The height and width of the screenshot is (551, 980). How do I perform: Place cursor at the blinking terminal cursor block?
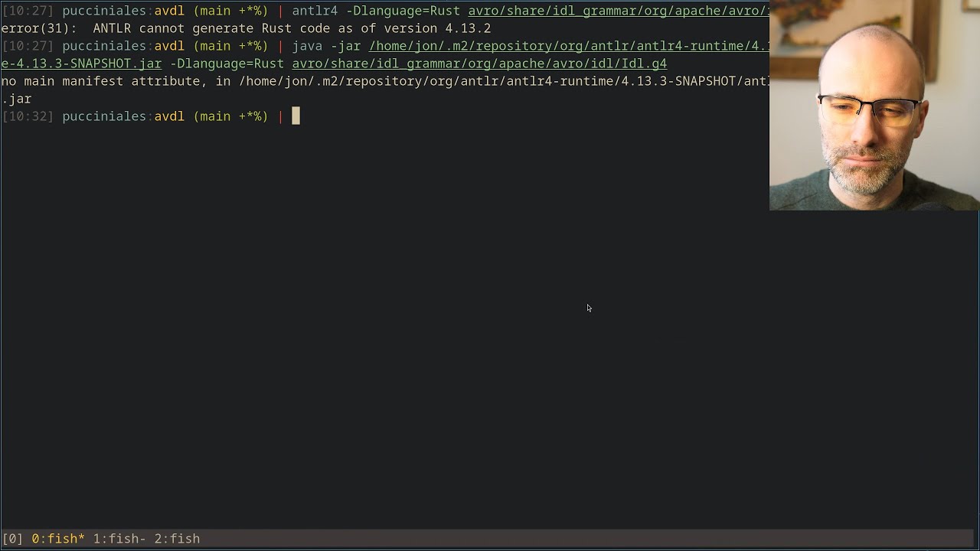296,116
